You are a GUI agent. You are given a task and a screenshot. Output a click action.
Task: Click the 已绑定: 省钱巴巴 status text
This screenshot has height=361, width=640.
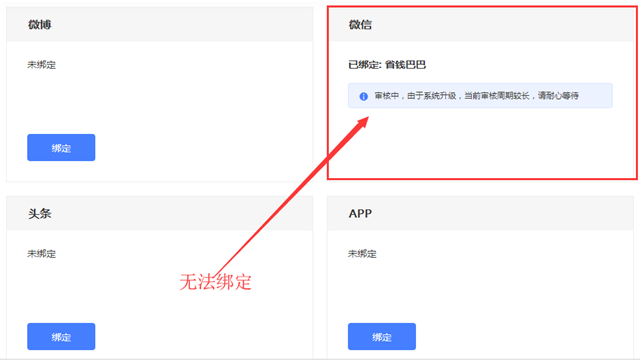(387, 65)
